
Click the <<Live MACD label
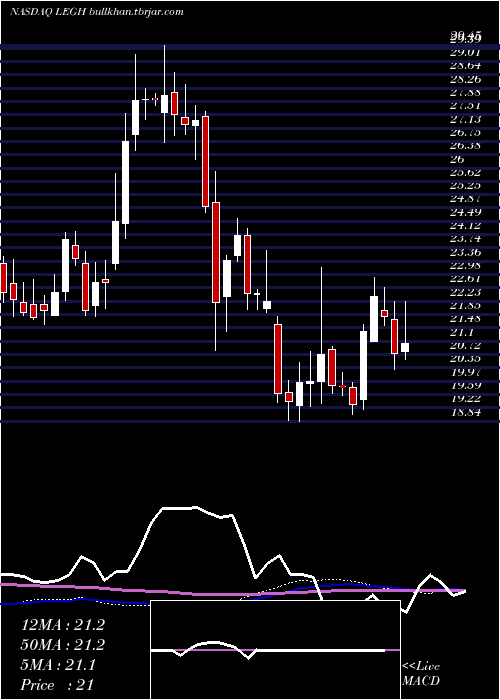[x=421, y=674]
